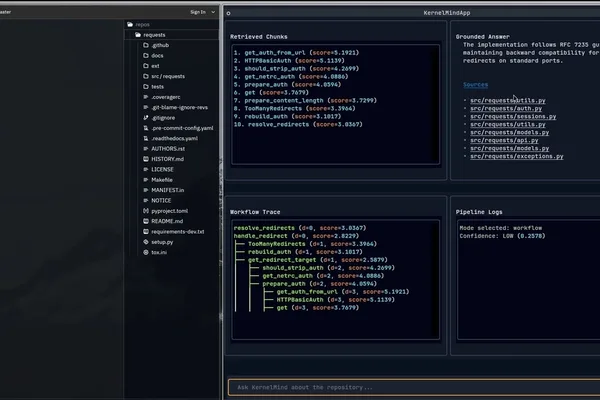Click the requirements-dev.txt file icon

(x=146, y=232)
